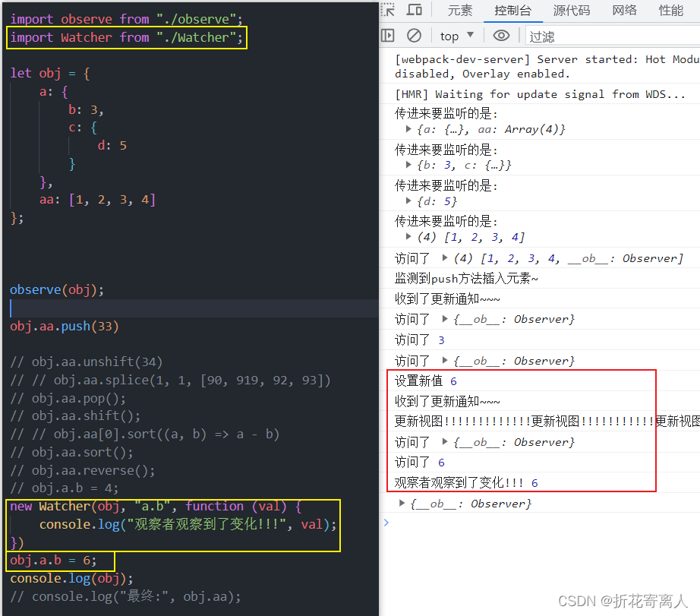This screenshot has width=700, height=616.
Task: Open the live expression eye icon
Action: point(501,35)
